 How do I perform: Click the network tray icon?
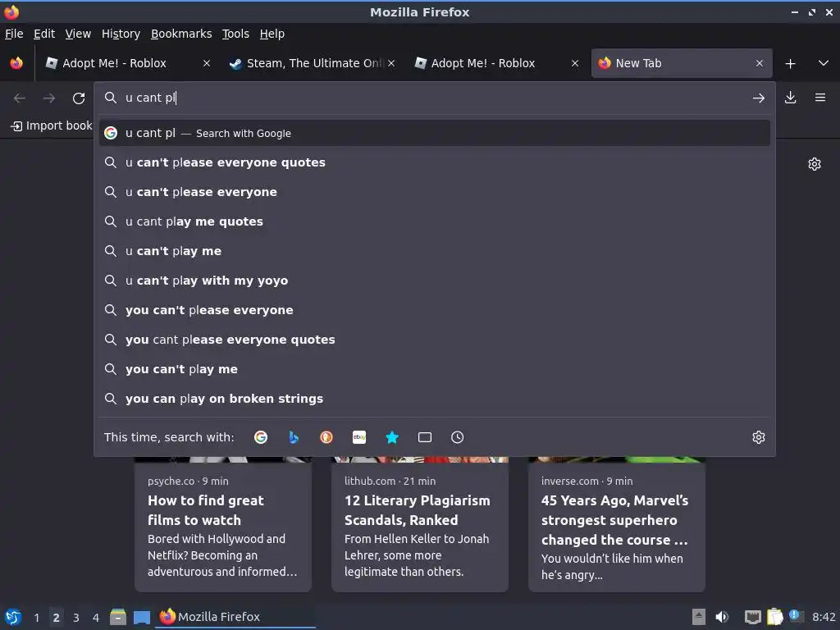pyautogui.click(x=753, y=617)
